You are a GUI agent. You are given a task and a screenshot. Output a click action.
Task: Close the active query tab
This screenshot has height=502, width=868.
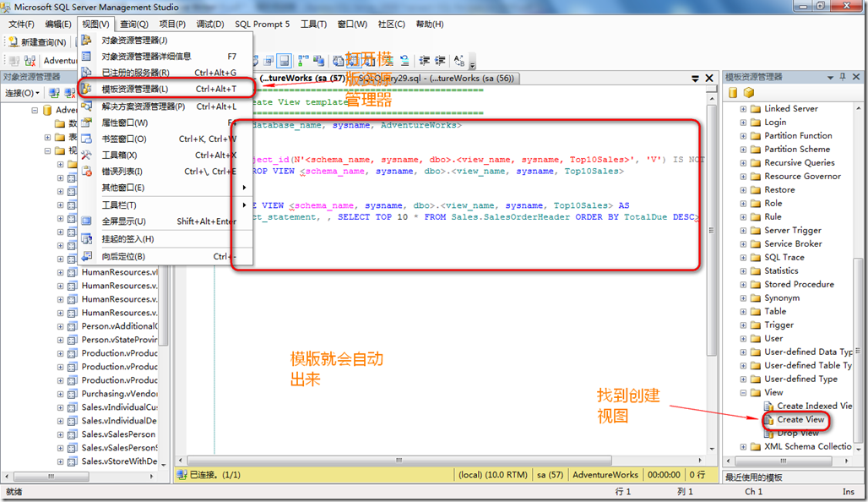point(709,78)
